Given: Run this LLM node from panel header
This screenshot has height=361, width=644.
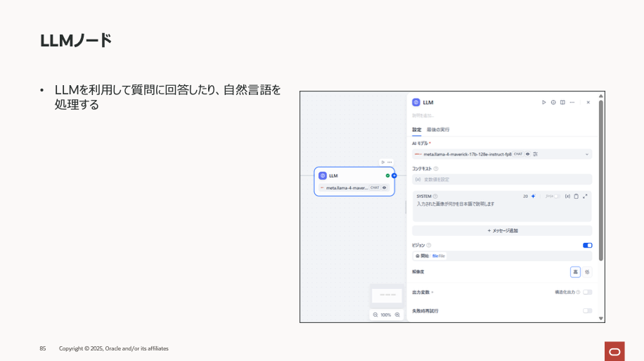Looking at the screenshot, I should coord(543,102).
